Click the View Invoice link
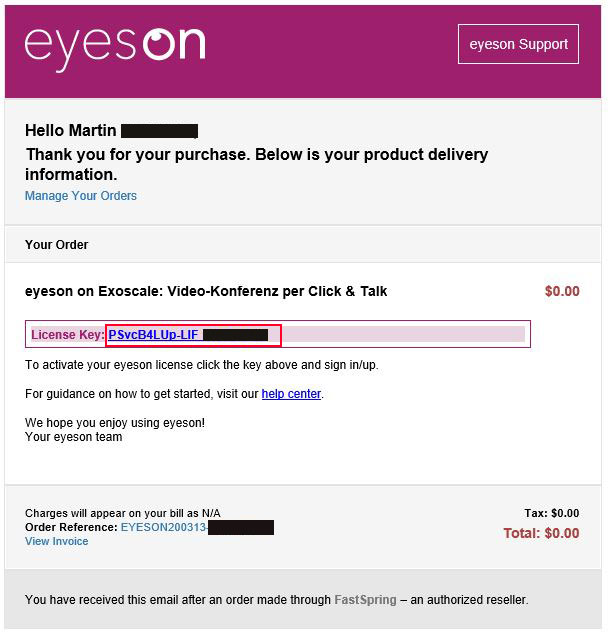The width and height of the screenshot is (609, 636). coord(56,541)
